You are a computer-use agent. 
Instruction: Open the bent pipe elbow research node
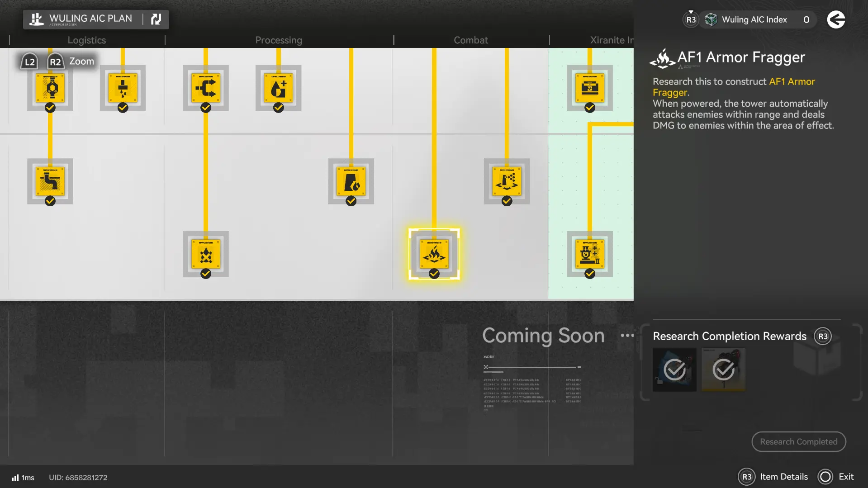[x=50, y=181]
